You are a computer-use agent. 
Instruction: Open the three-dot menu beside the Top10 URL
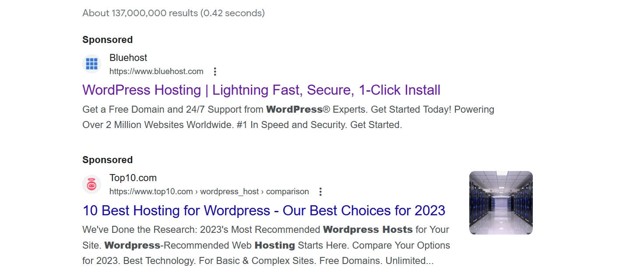click(320, 192)
